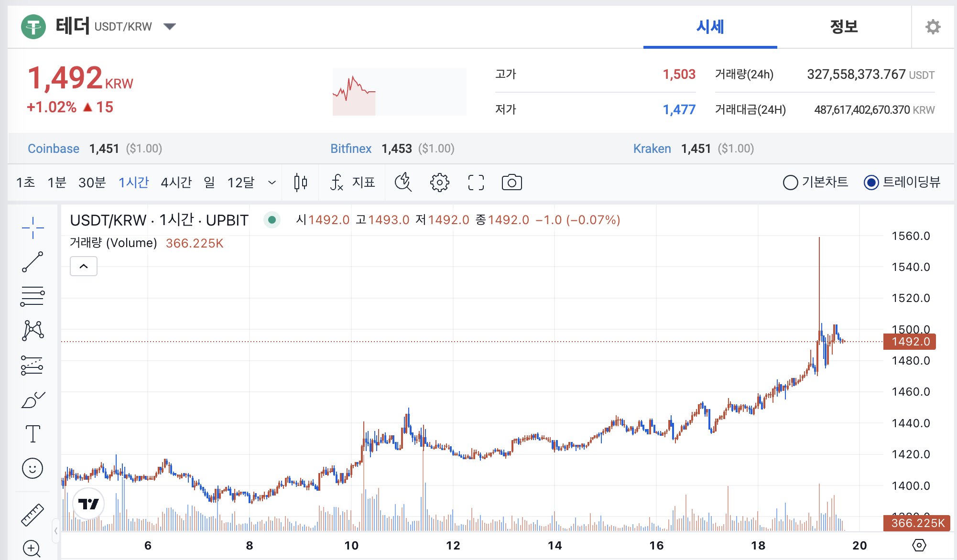The image size is (957, 560).
Task: Pick the brush drawing tool
Action: click(33, 398)
